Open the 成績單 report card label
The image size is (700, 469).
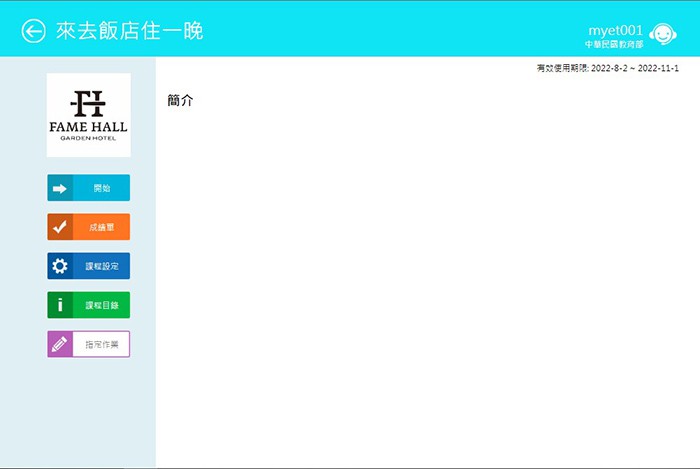101,227
